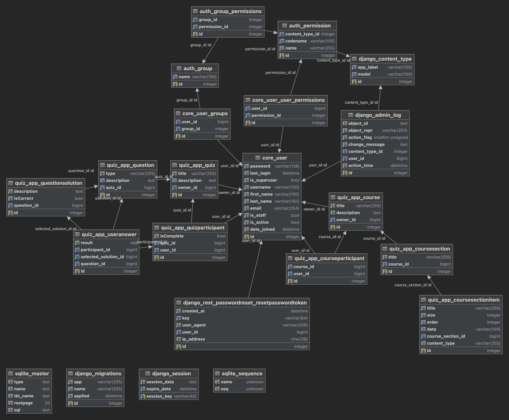Click table icon beside core_user title
The image size is (509, 420).
[x=258, y=158]
